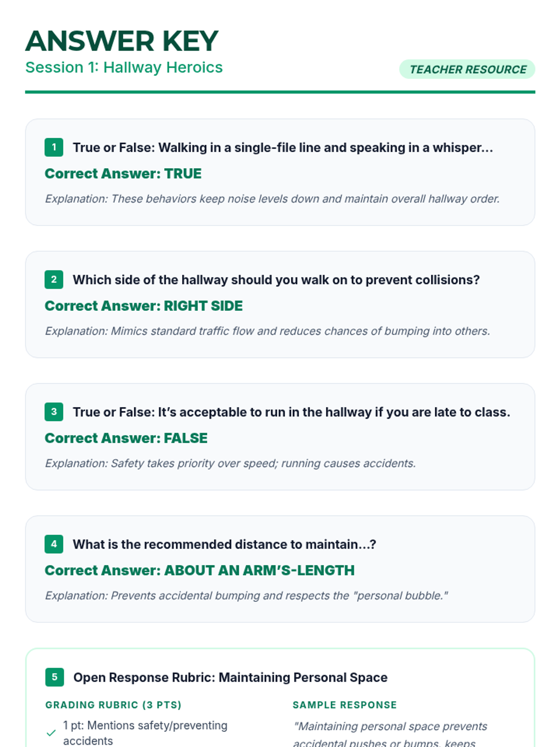Image resolution: width=560 pixels, height=747 pixels.
Task: Click Correct Answer: RIGHT SIDE
Action: click(144, 306)
